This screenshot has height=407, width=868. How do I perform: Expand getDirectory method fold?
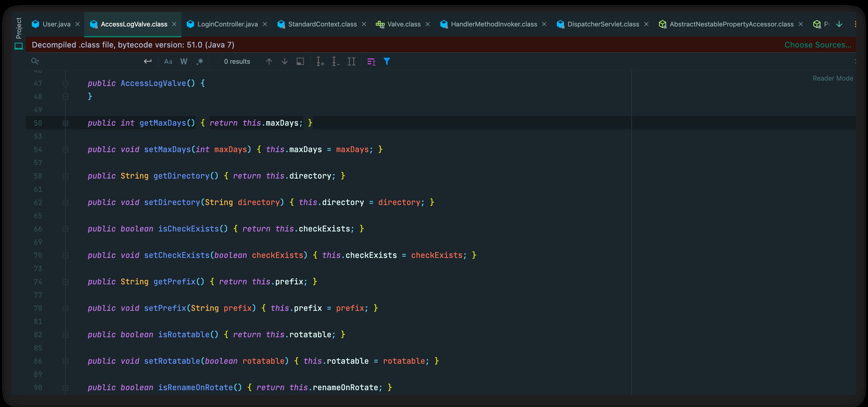[x=65, y=176]
